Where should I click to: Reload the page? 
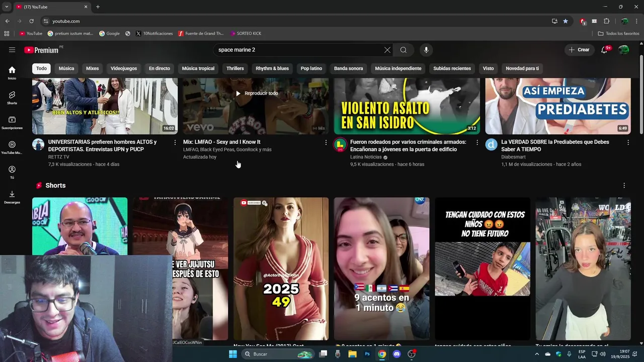(31, 21)
